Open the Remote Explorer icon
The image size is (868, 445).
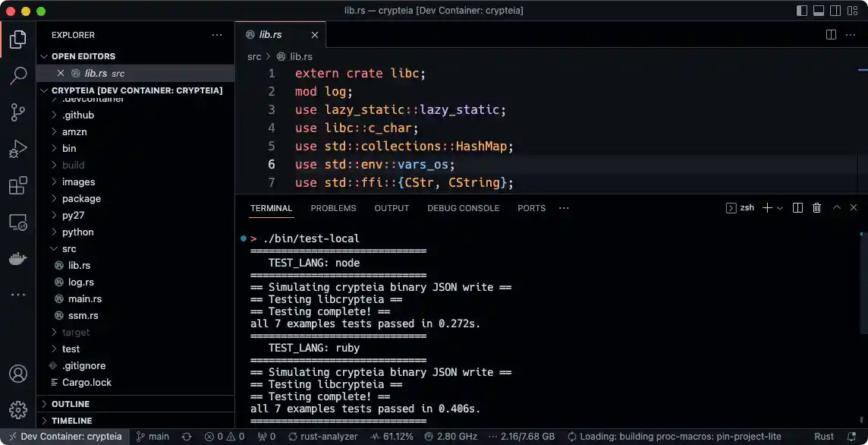[x=18, y=222]
